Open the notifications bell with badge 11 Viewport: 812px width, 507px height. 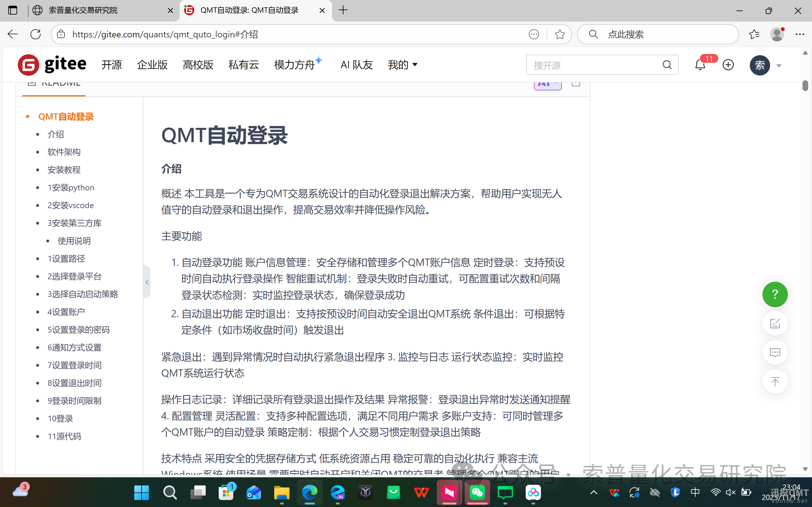click(700, 65)
